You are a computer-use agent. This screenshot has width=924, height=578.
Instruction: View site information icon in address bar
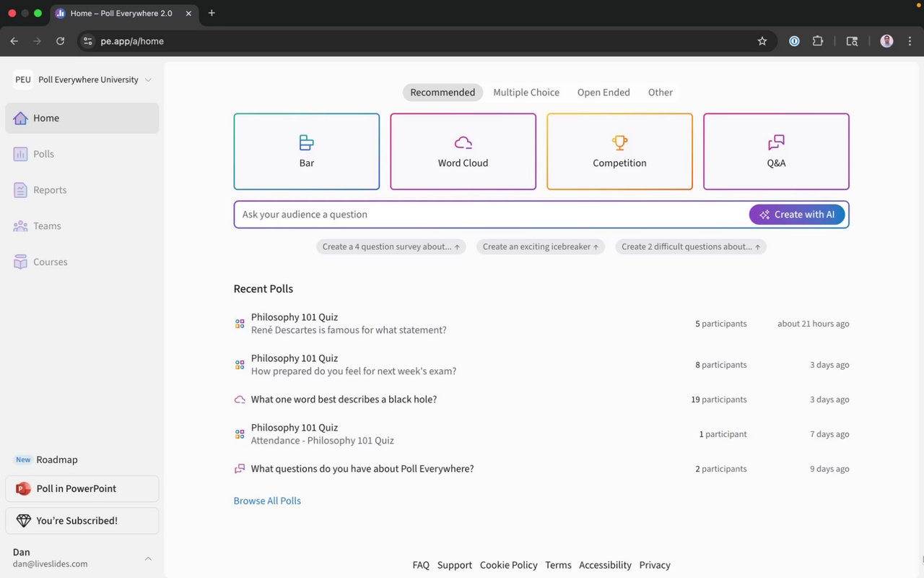tap(88, 41)
